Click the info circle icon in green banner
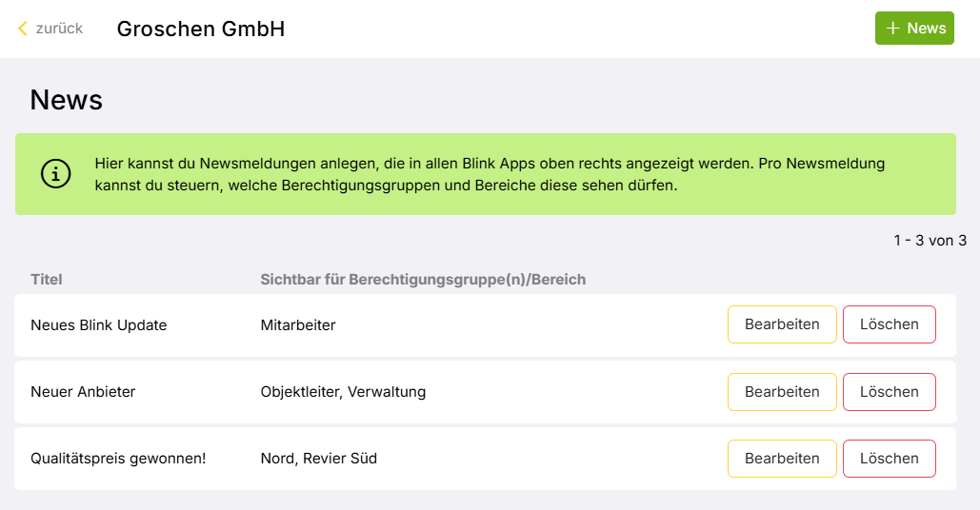The image size is (980, 510). (55, 174)
